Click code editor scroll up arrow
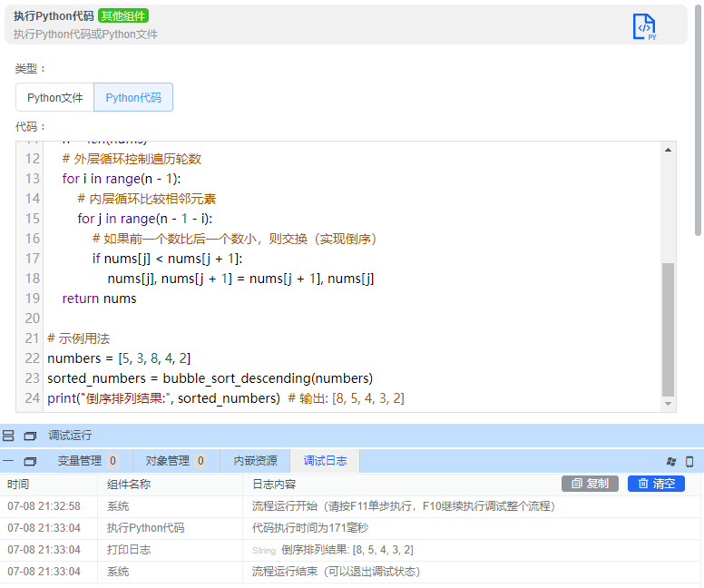The width and height of the screenshot is (704, 588). (x=668, y=150)
